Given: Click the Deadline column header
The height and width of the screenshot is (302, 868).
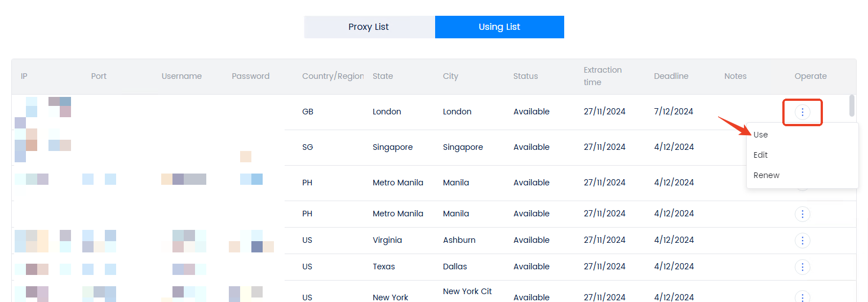Looking at the screenshot, I should coord(671,76).
